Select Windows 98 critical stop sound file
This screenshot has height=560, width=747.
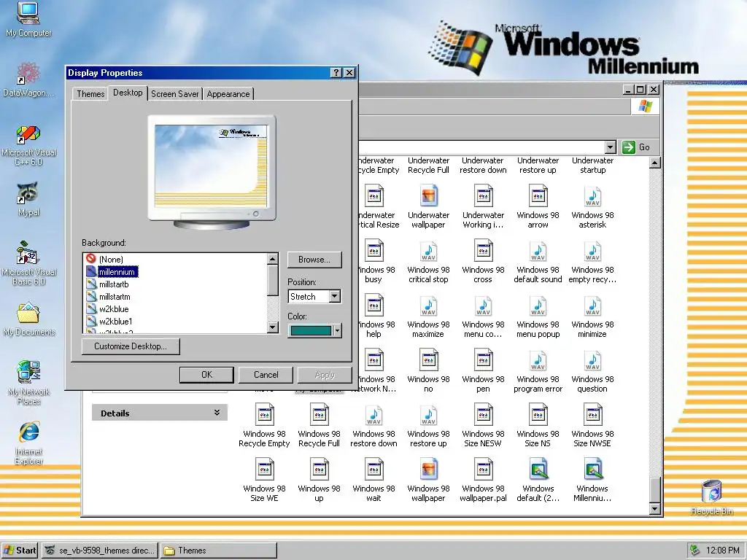point(428,262)
